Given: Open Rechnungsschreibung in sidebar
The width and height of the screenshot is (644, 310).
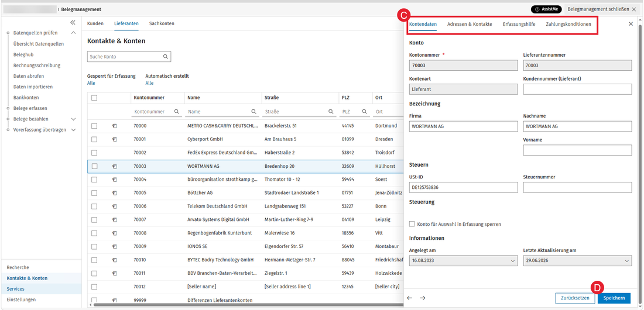Looking at the screenshot, I should pos(37,66).
